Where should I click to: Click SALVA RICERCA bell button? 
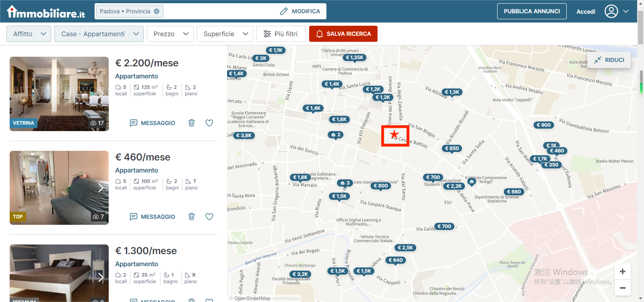pyautogui.click(x=343, y=34)
